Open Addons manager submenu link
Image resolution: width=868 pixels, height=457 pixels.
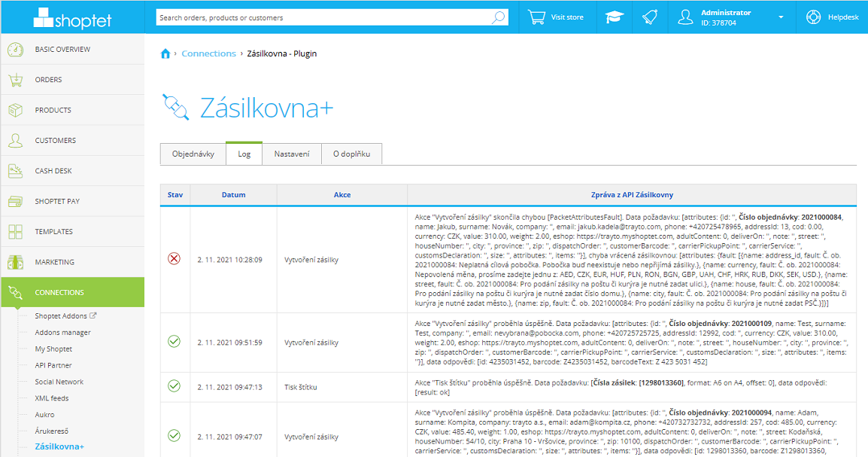coord(62,332)
